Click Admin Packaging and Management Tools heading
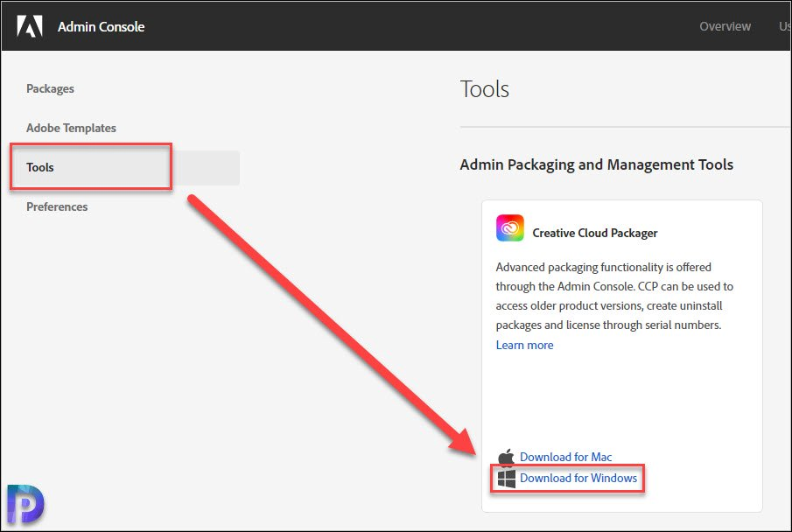The image size is (792, 532). 597,164
